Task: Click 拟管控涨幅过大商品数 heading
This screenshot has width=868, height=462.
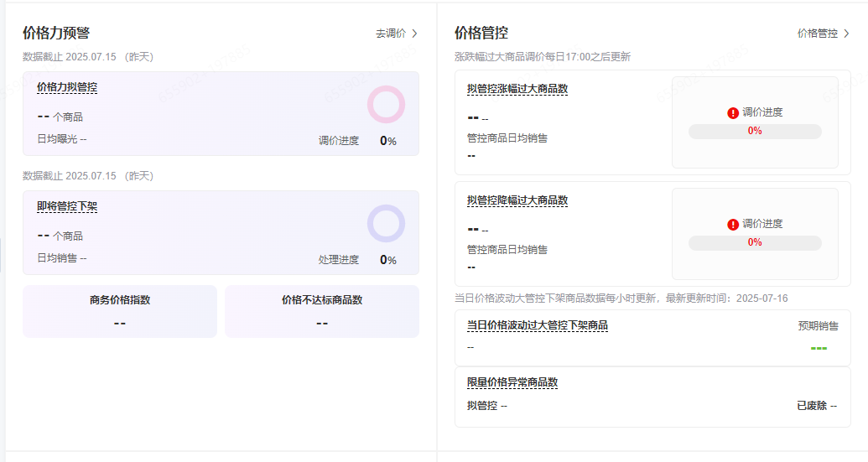Action: coord(517,89)
